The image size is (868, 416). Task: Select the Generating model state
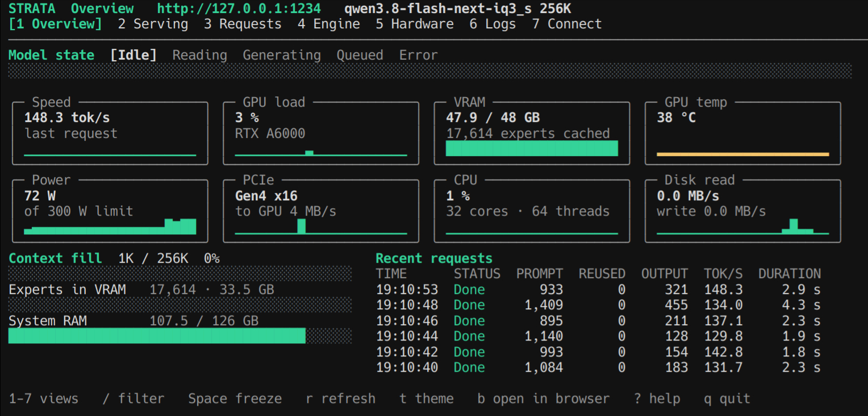[282, 55]
